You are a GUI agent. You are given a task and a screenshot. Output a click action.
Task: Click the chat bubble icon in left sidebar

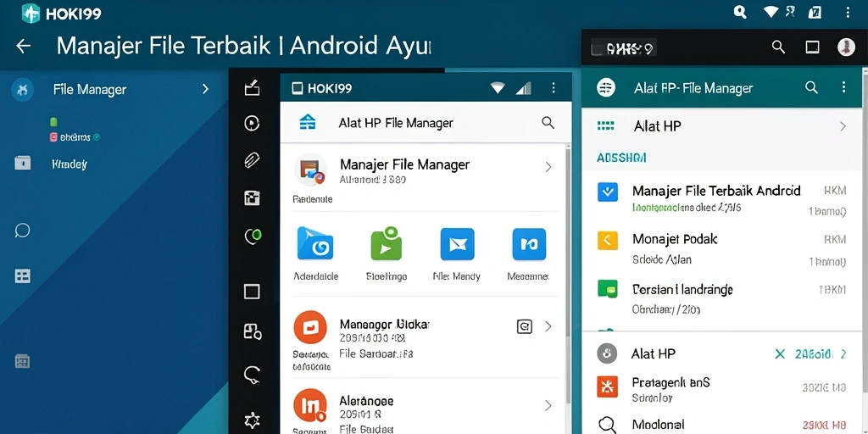pos(22,231)
